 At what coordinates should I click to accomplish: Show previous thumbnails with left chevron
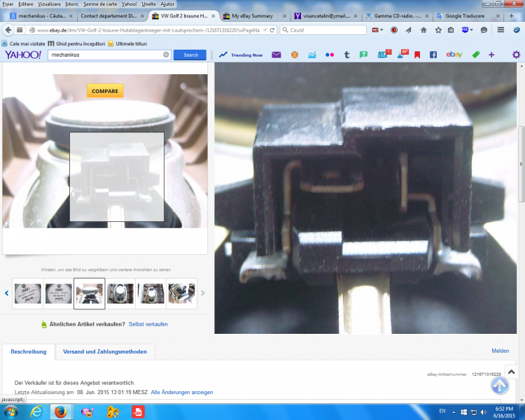(x=7, y=293)
